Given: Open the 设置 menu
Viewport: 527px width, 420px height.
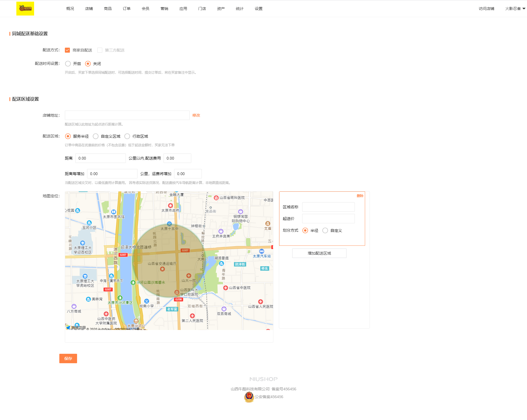Looking at the screenshot, I should 259,9.
